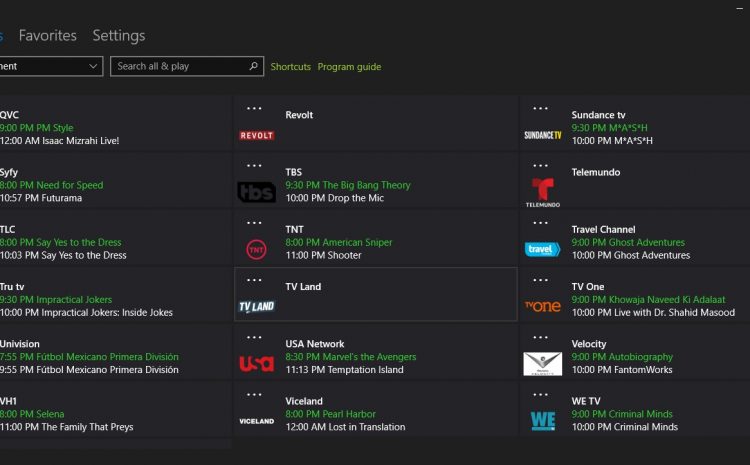Screen dimensions: 750x465
Task: Click the TV One logo
Action: (x=543, y=306)
